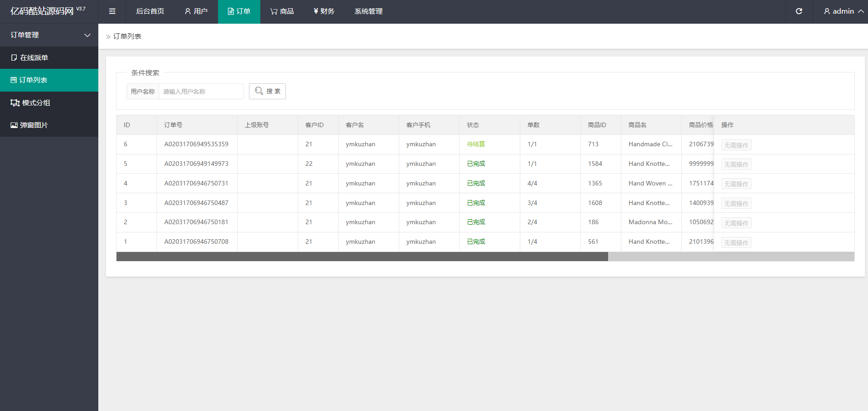
Task: Click the refresh icon in top bar
Action: point(799,11)
